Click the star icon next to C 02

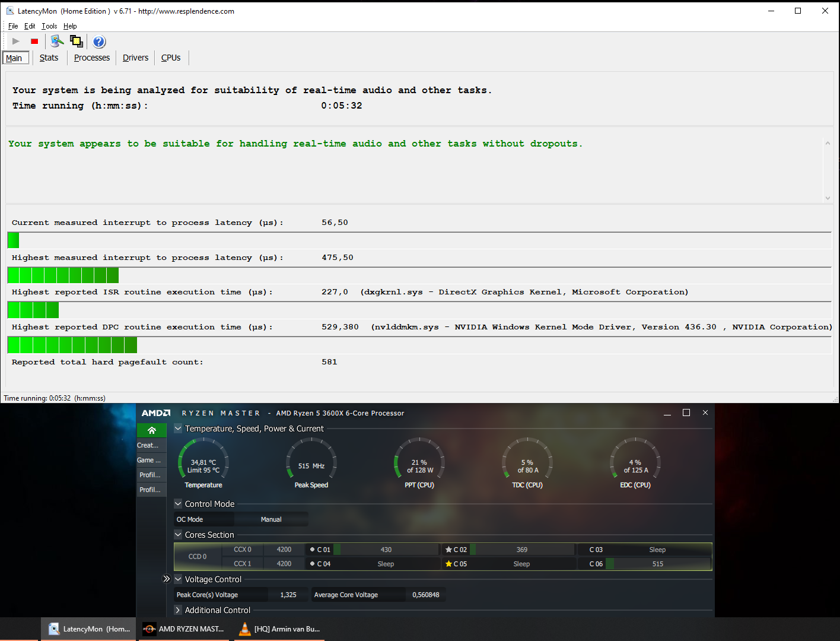(449, 550)
